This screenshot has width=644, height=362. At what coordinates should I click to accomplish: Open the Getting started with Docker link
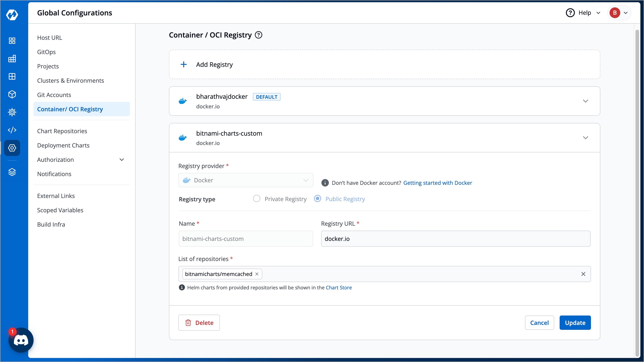click(437, 183)
